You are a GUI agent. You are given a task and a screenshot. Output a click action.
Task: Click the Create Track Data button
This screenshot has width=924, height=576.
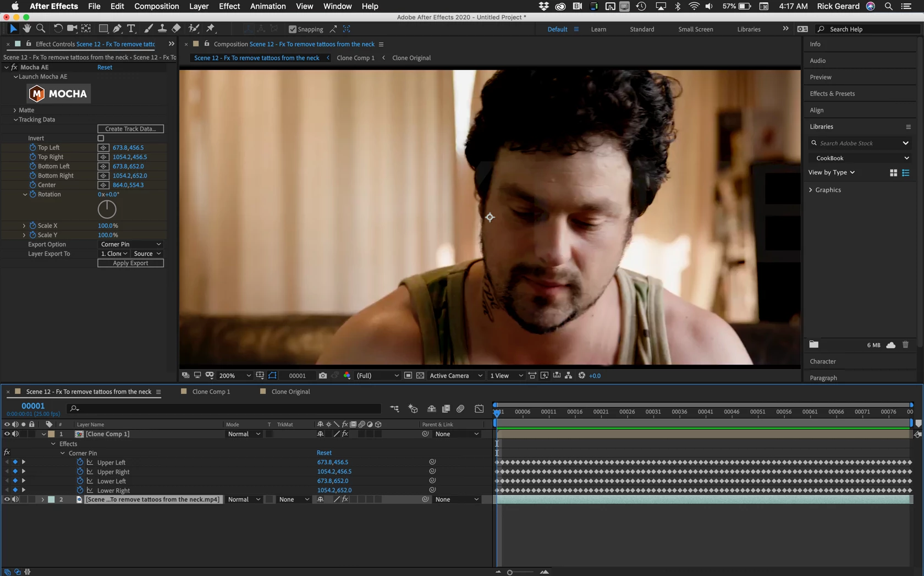pyautogui.click(x=131, y=129)
